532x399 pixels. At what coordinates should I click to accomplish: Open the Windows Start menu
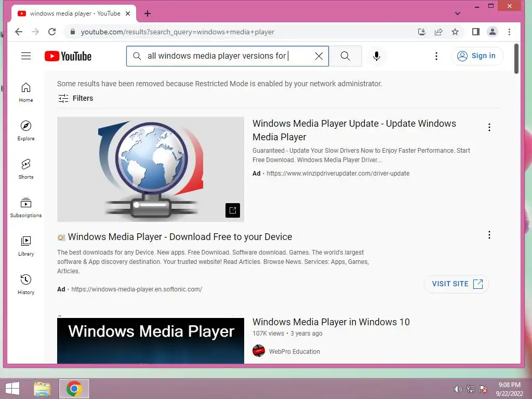coord(12,389)
